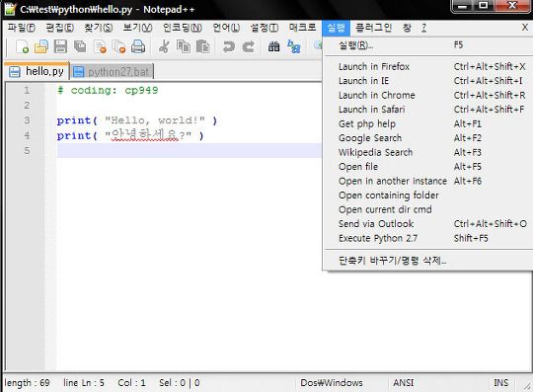Select 실행(R)... F5 menu entry
Viewport: 533px width, 392px height.
pyautogui.click(x=428, y=44)
